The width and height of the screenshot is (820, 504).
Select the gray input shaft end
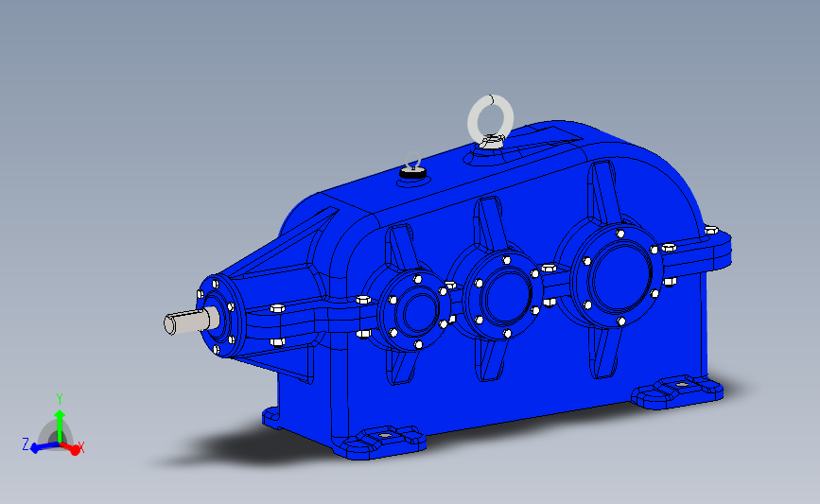[x=191, y=320]
